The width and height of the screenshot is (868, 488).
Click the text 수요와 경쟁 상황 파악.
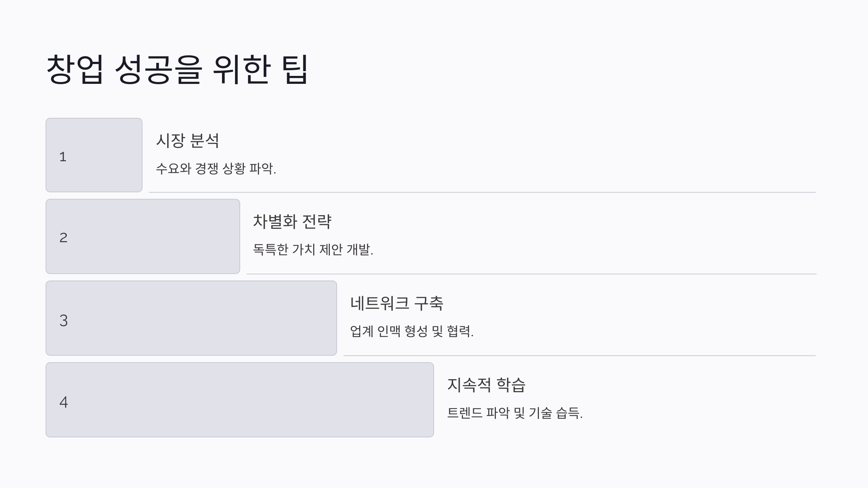click(216, 168)
